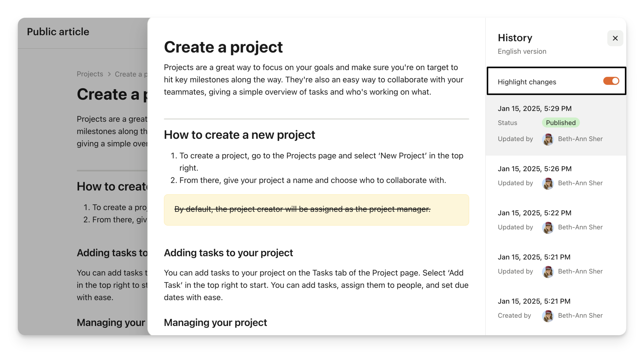Click the avatar in the 5:22 PM entry
The width and height of the screenshot is (644, 353).
coord(548,228)
